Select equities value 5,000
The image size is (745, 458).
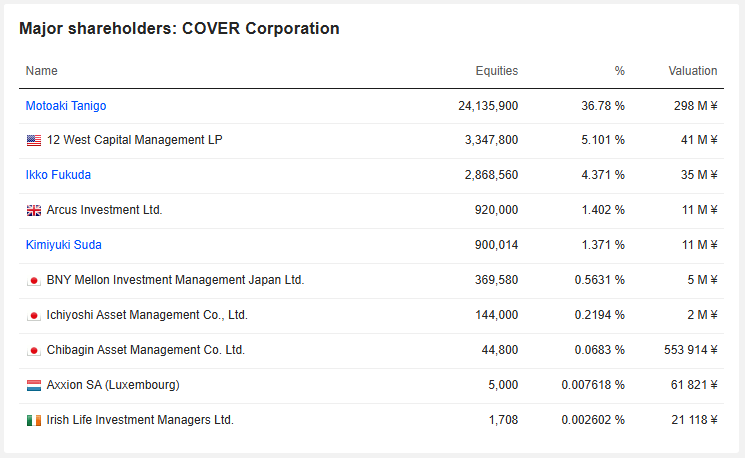pos(503,385)
